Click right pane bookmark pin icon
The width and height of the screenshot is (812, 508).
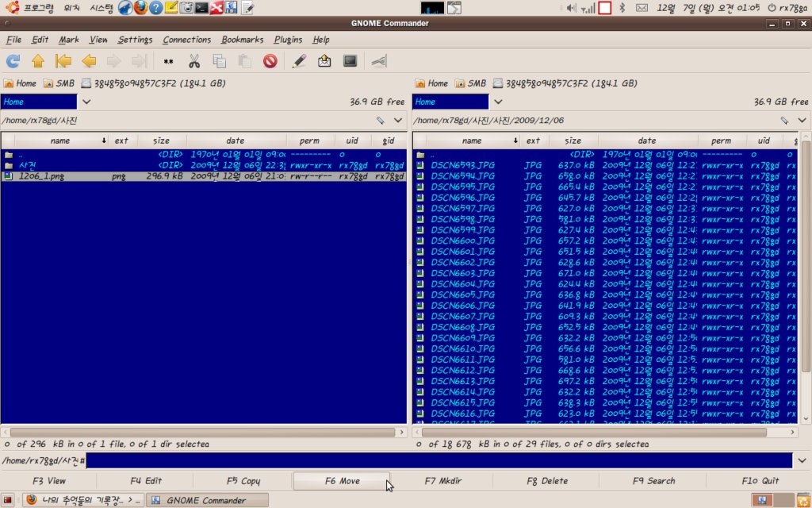pyautogui.click(x=785, y=121)
